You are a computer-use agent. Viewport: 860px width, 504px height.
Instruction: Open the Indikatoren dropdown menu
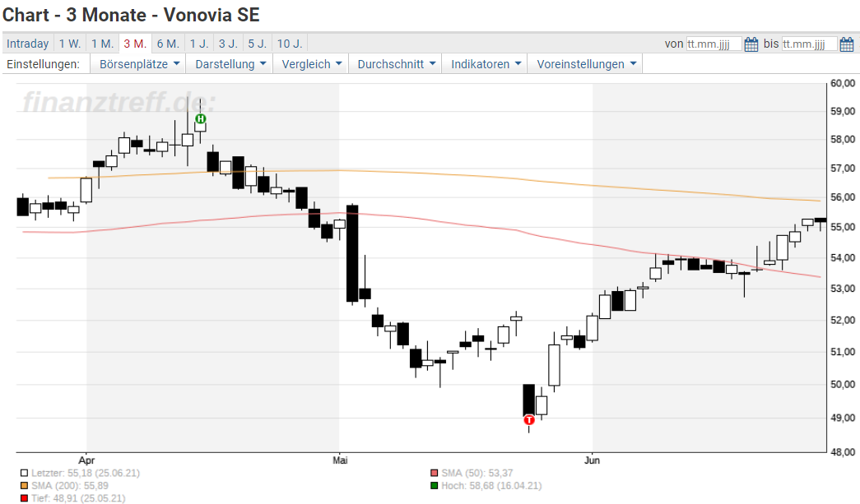(486, 64)
